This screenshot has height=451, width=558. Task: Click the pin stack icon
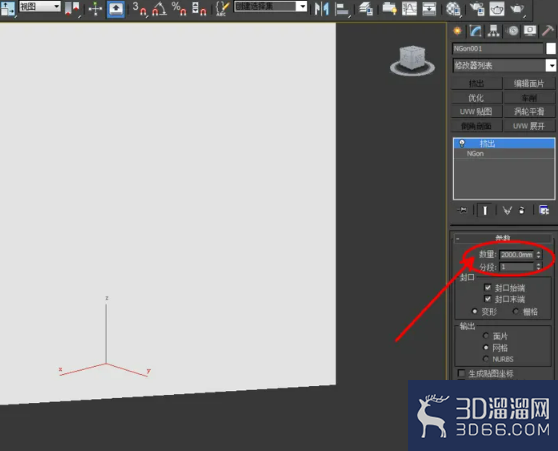click(x=462, y=210)
